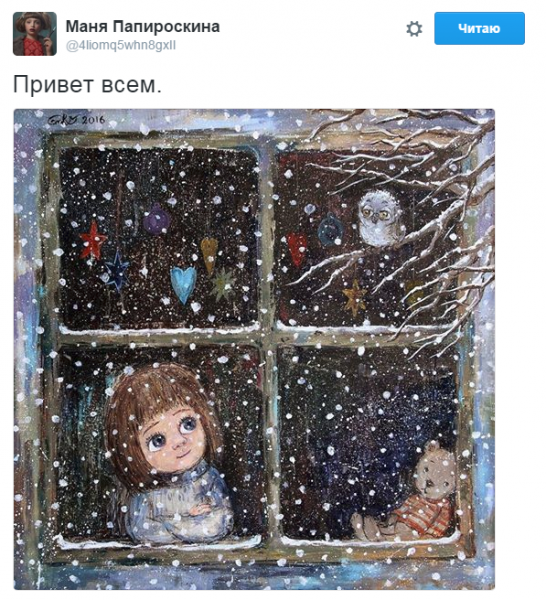The height and width of the screenshot is (600, 546).
Task: Open the Маня Папироскина display name link
Action: coord(143,26)
